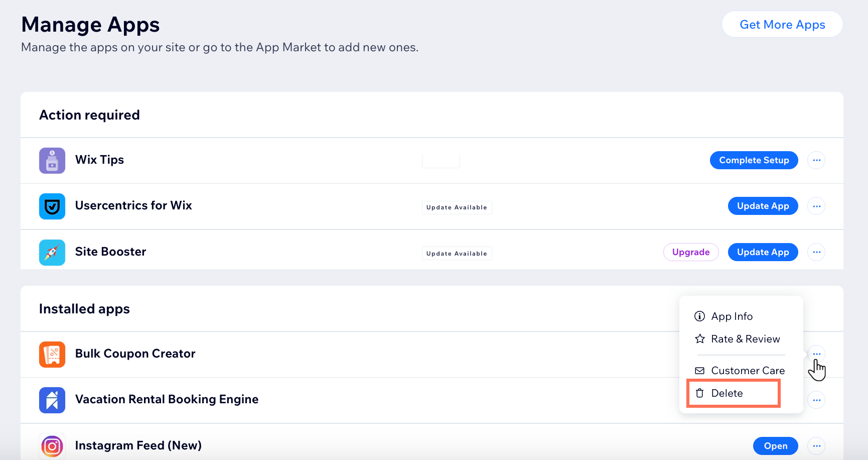This screenshot has width=868, height=460.
Task: Open more actions for Vacation Rental Booking Engine
Action: [816, 400]
